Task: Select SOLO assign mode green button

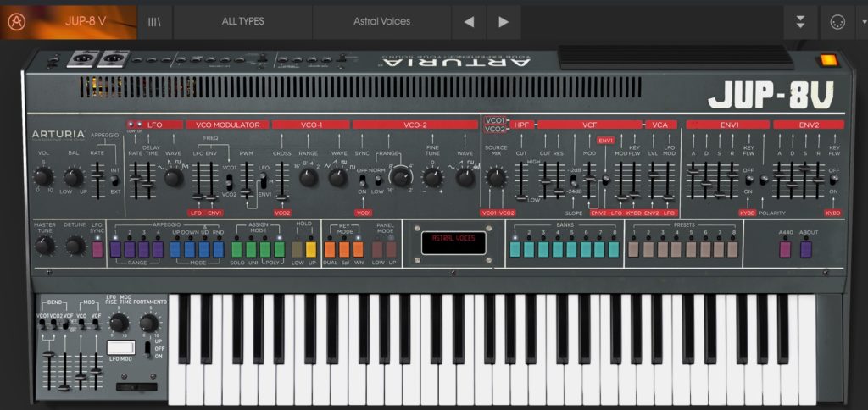Action: click(x=237, y=250)
